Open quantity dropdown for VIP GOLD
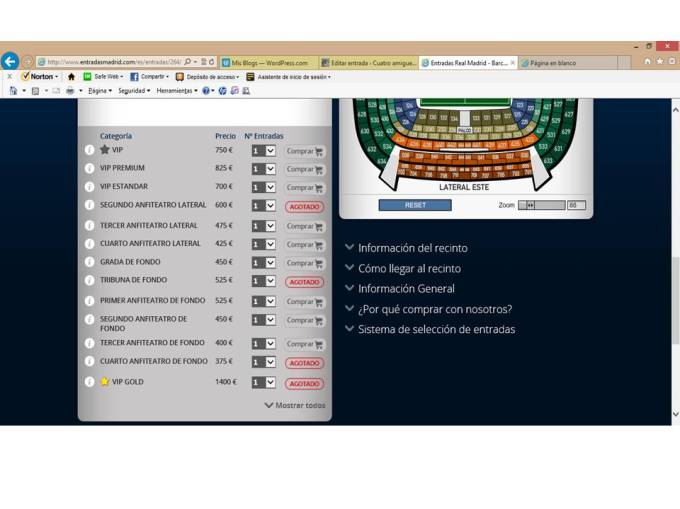Viewport: 680px width, 509px height. pos(263,382)
